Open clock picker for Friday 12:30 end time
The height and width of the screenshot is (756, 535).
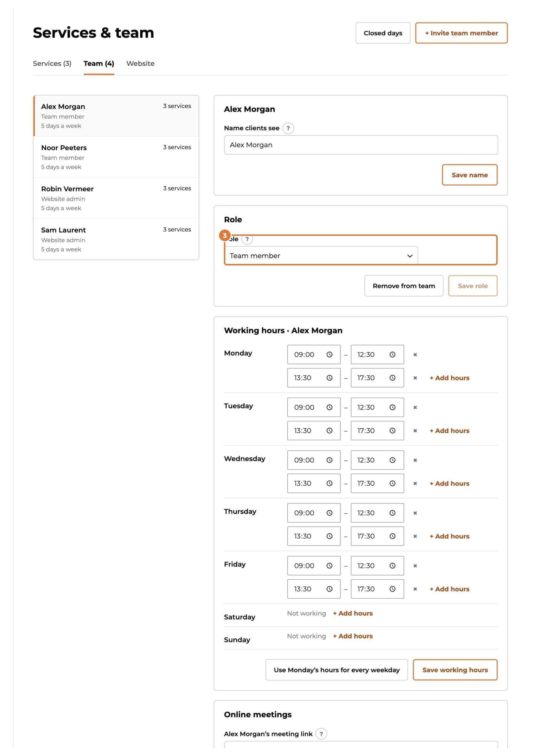pos(392,566)
